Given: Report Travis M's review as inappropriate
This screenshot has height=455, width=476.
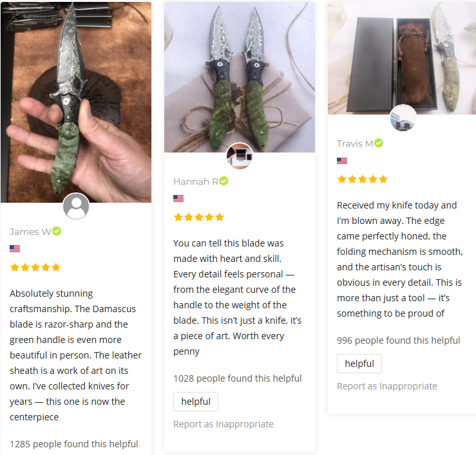Looking at the screenshot, I should point(387,386).
